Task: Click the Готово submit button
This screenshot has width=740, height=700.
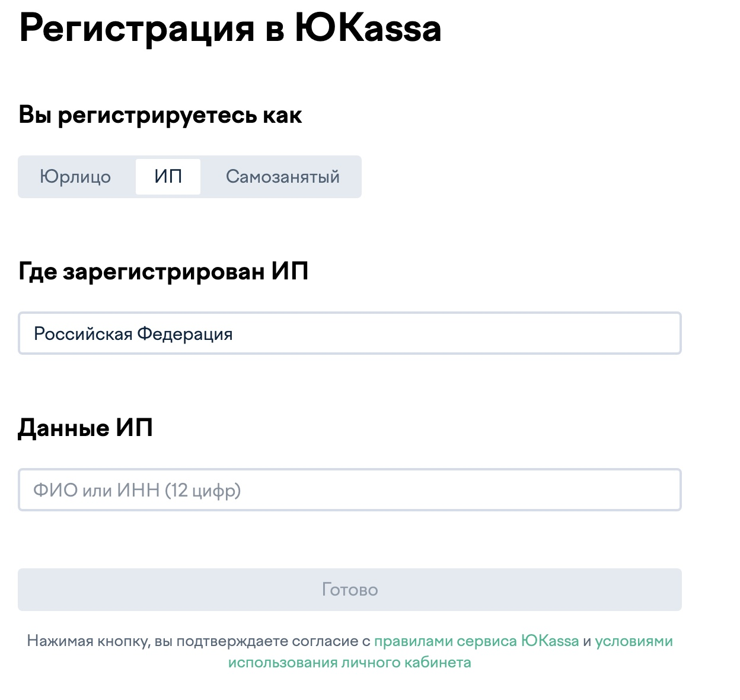Action: (x=350, y=590)
